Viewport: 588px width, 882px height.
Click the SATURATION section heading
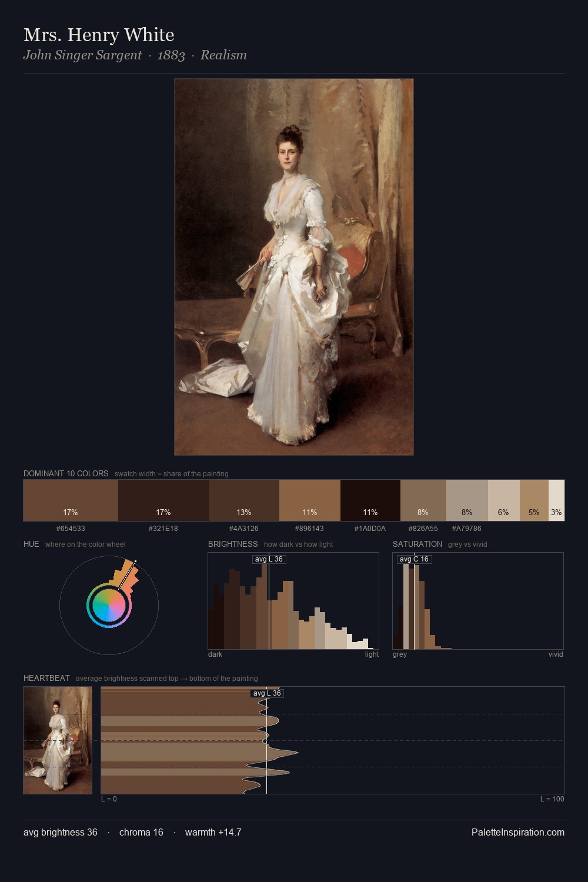coord(417,544)
